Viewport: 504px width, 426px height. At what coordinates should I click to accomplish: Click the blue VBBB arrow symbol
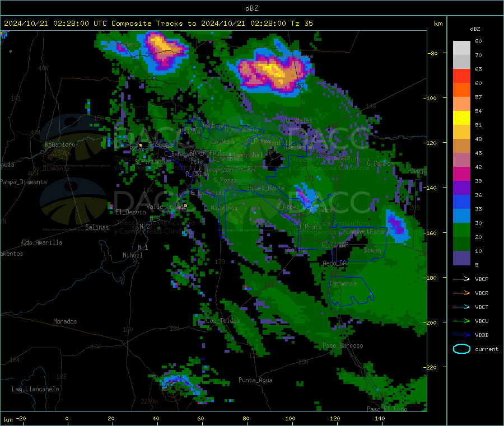coord(461,335)
